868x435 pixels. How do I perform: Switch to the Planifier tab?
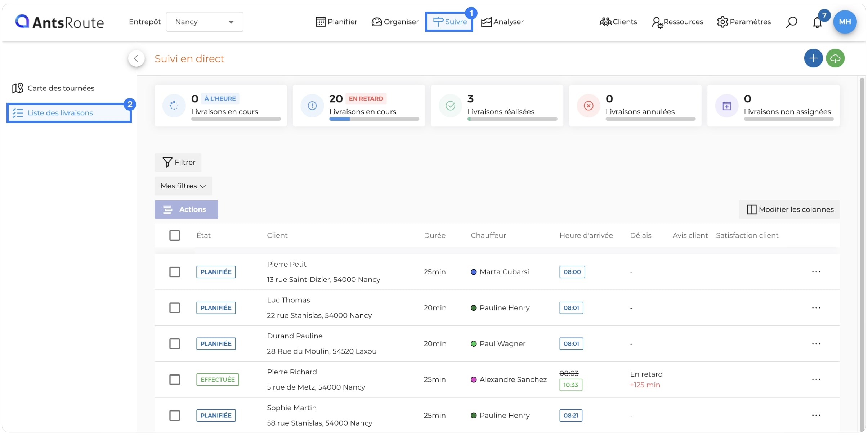(336, 22)
